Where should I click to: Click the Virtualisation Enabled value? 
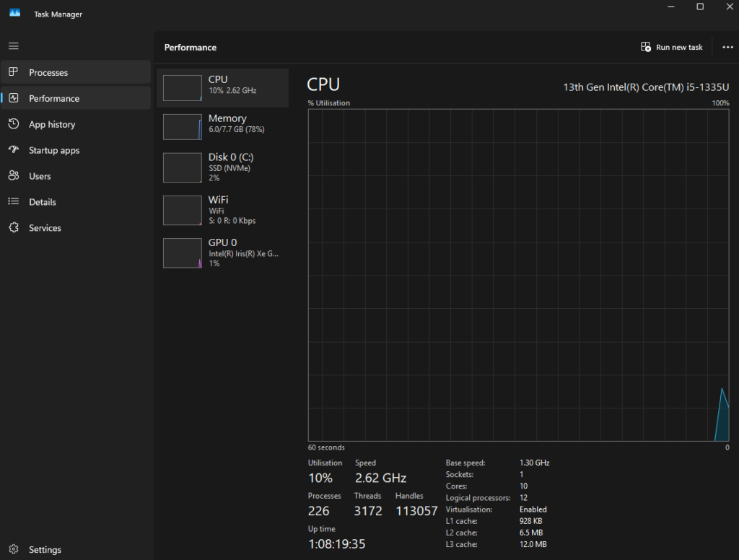(x=533, y=509)
